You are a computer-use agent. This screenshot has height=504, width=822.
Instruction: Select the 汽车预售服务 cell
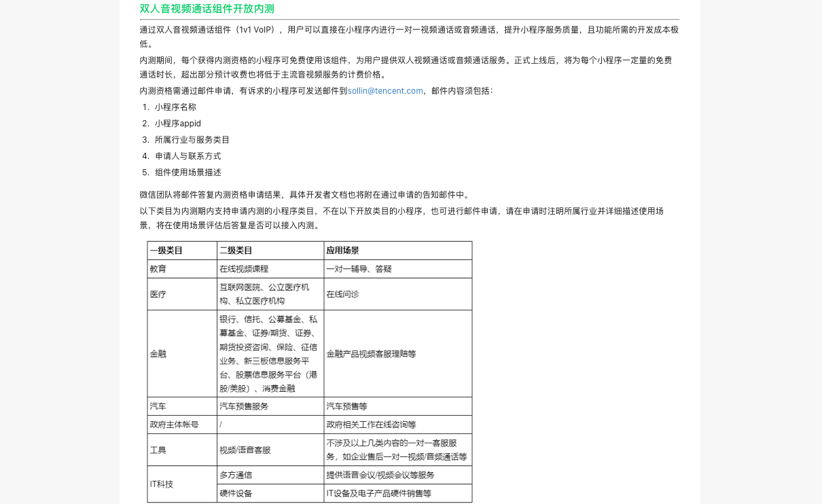(270, 406)
